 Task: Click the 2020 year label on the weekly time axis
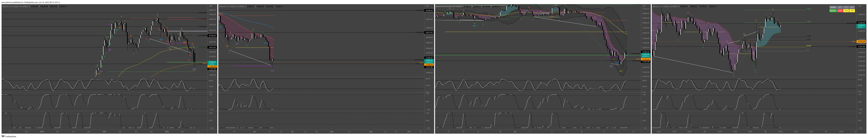point(42,131)
